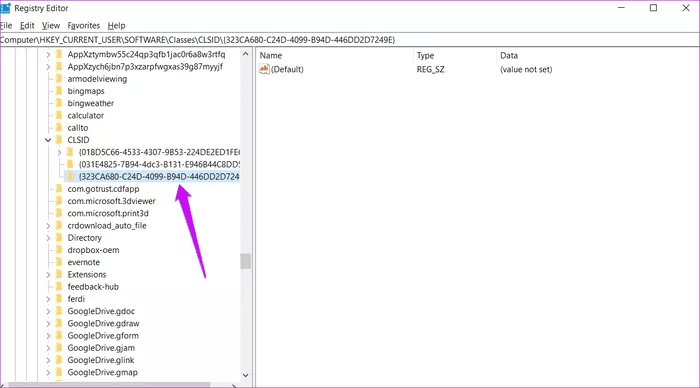700x388 pixels.
Task: Select the callto key
Action: tap(78, 128)
